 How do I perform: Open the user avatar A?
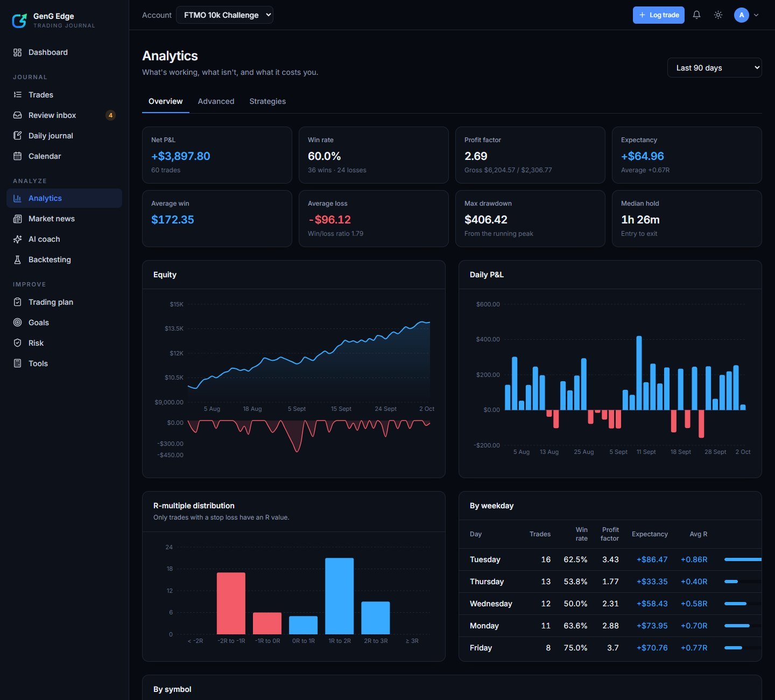(x=742, y=15)
